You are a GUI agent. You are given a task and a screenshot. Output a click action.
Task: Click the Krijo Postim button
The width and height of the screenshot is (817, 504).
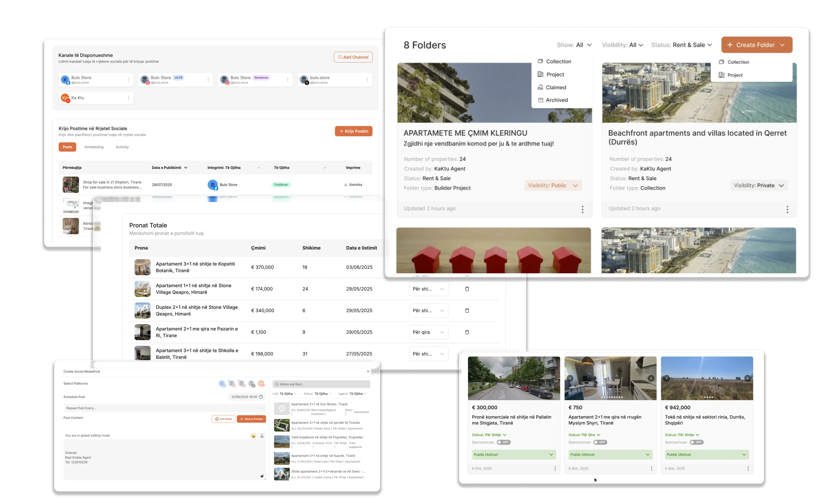(353, 131)
